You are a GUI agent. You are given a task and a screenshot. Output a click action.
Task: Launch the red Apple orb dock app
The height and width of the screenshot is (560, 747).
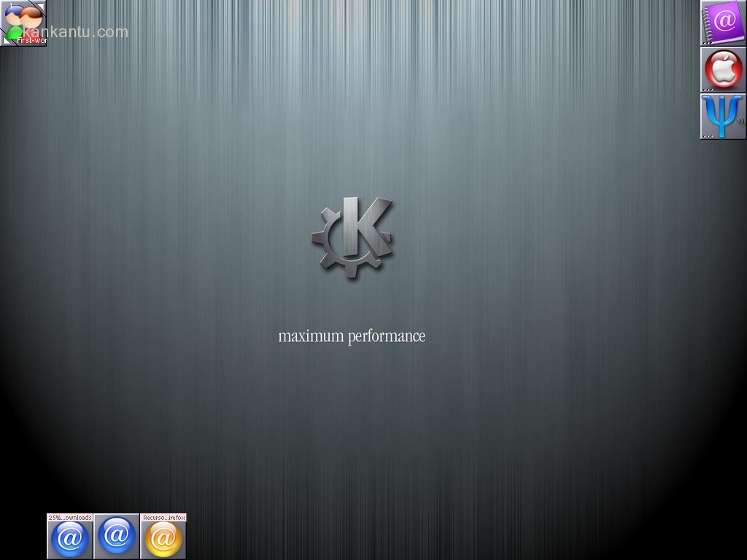pyautogui.click(x=723, y=70)
